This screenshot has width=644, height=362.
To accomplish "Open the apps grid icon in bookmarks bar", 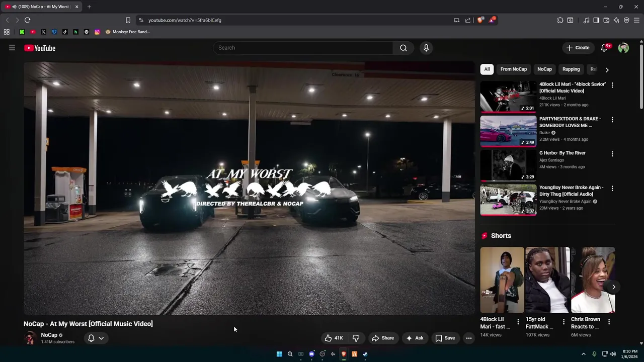I will pyautogui.click(x=7, y=32).
